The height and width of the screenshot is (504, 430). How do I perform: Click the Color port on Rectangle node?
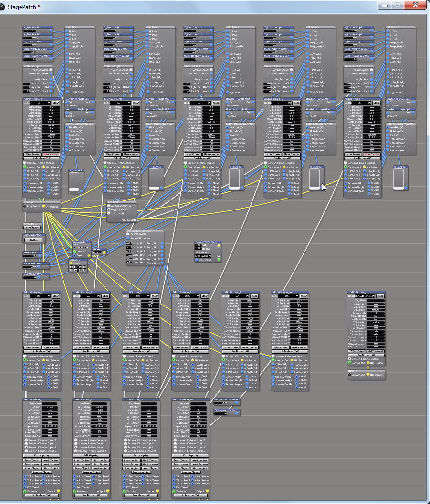74,255
